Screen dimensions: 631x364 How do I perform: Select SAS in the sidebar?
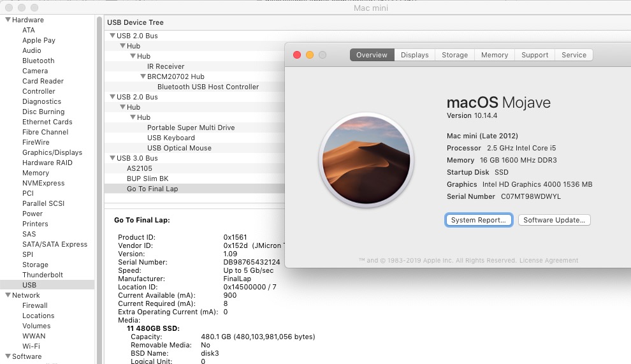tap(29, 234)
